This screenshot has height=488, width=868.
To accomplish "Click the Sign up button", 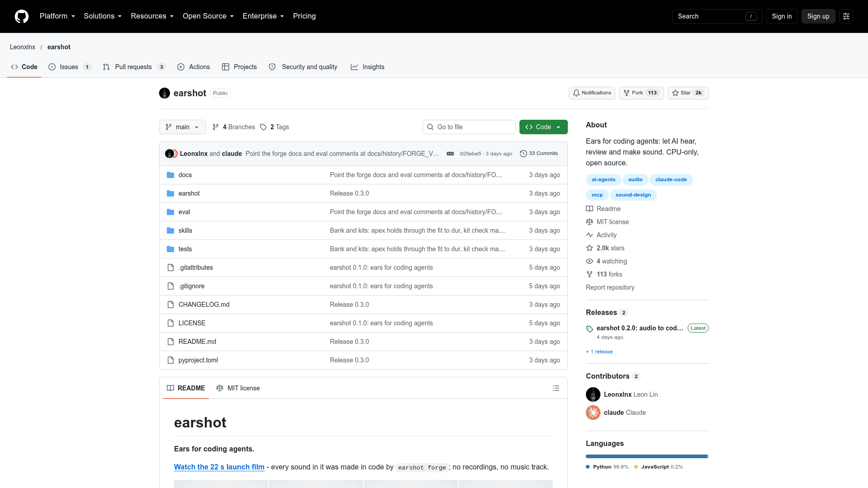I will coord(818,16).
